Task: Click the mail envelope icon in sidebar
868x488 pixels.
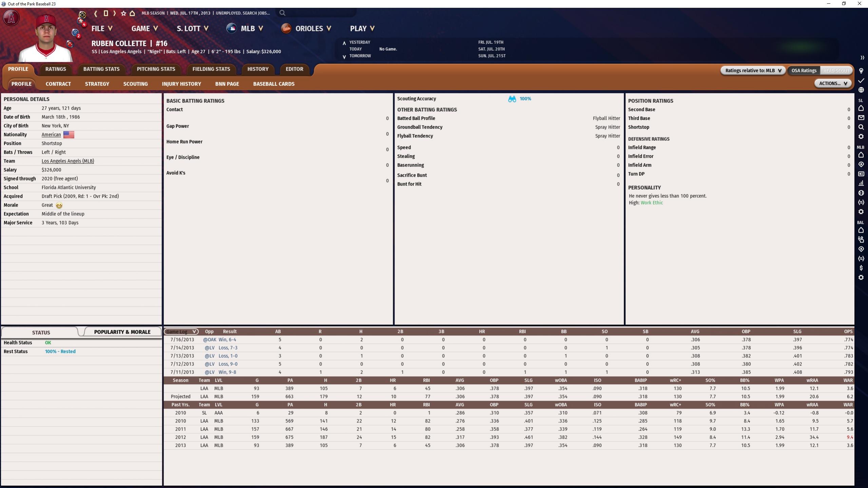Action: (861, 118)
